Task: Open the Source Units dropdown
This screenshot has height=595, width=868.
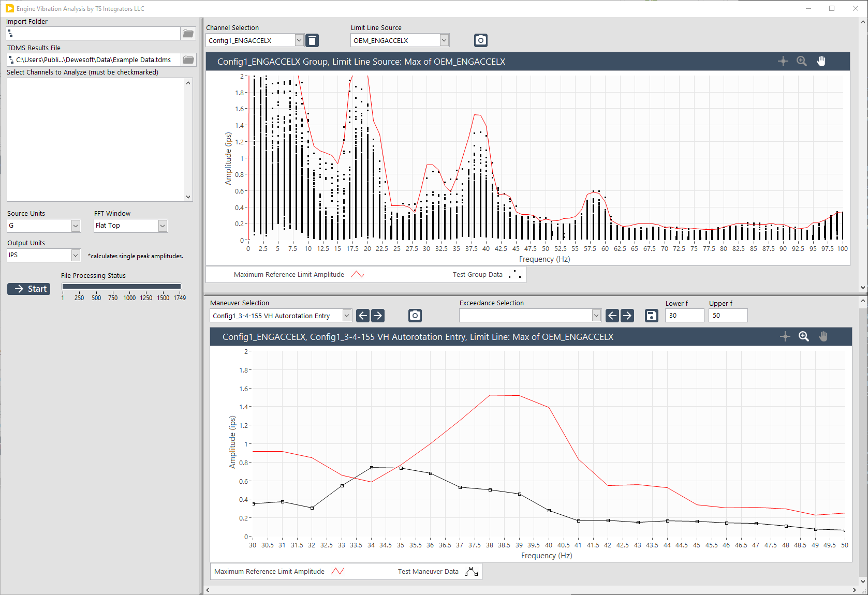Action: point(76,226)
